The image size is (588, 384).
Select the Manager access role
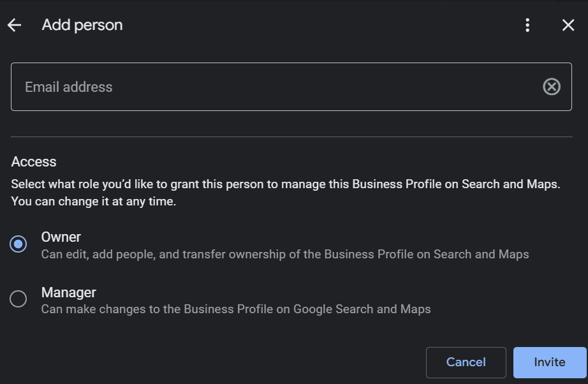(19, 299)
